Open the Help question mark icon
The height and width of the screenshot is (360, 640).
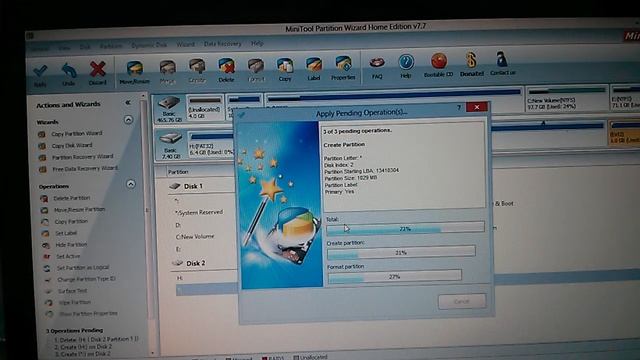(x=406, y=62)
